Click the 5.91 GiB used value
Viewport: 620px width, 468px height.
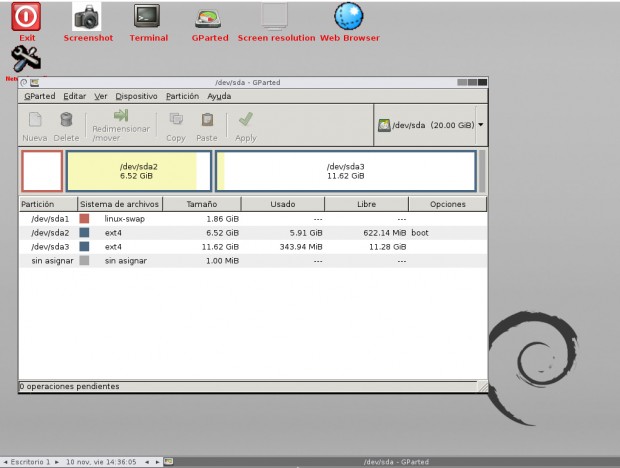click(306, 233)
